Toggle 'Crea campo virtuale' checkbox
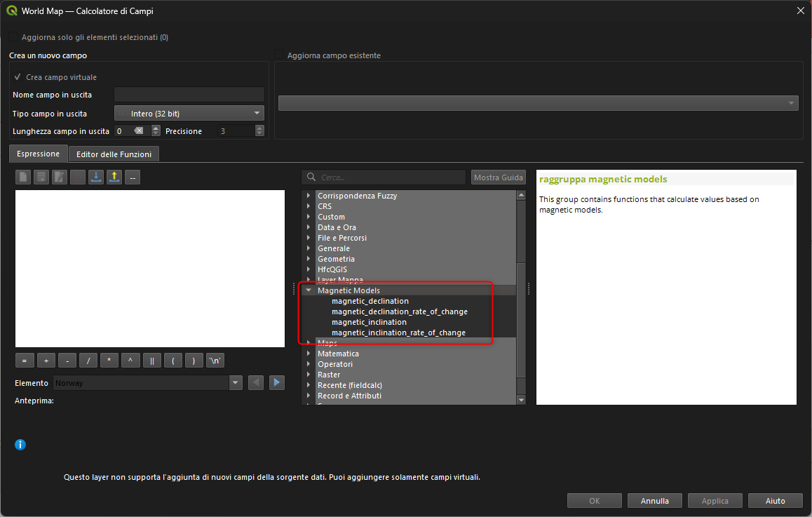812x517 pixels. (18, 77)
